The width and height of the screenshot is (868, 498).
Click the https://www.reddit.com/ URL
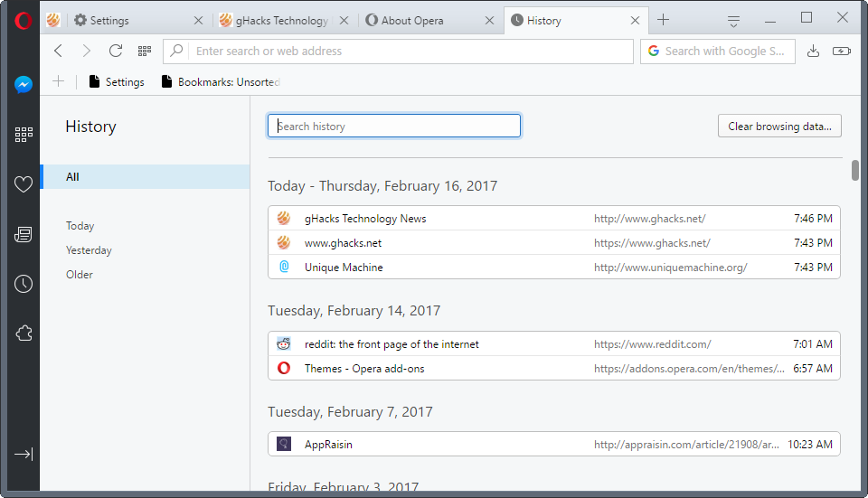click(653, 344)
